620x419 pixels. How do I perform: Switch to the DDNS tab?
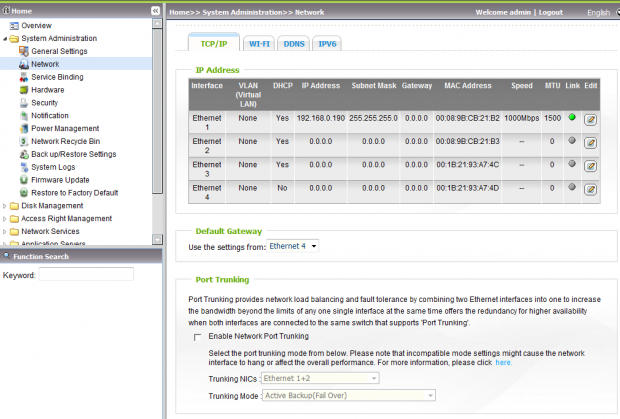click(294, 44)
